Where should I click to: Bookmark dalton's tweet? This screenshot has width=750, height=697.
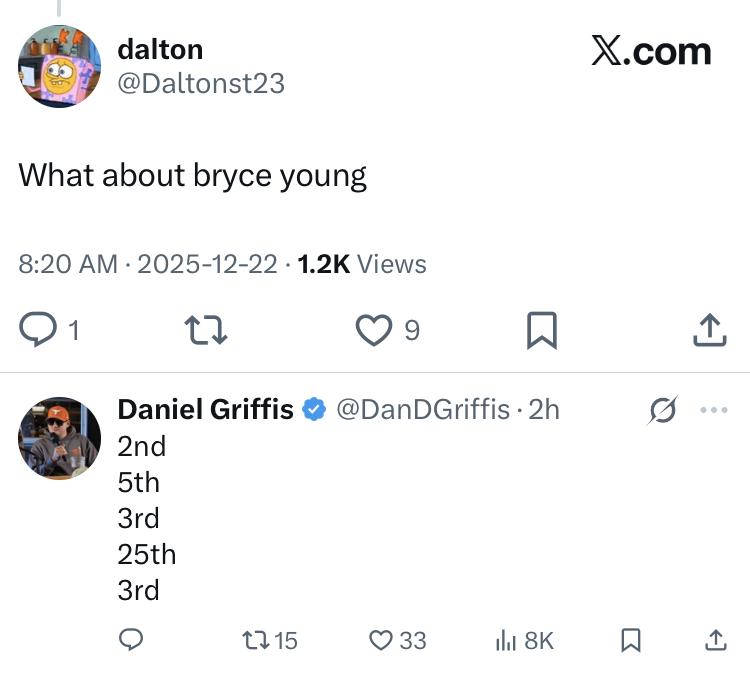[x=541, y=330]
